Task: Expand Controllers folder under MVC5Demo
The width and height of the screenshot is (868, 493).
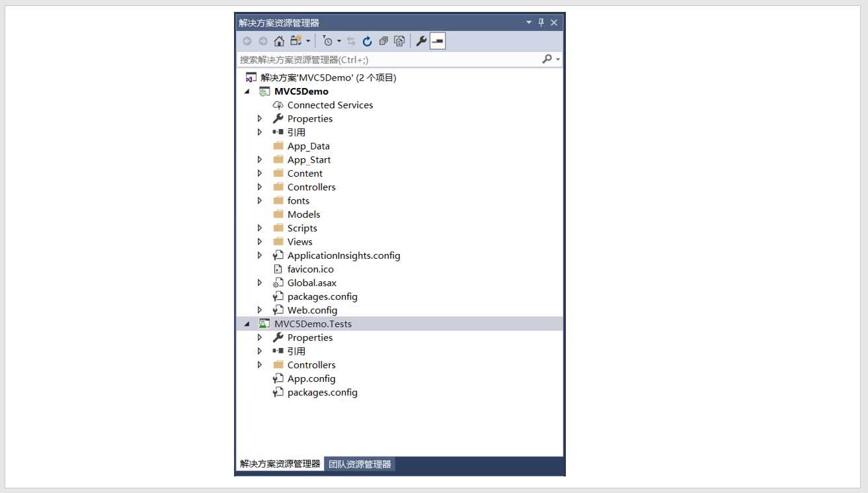Action: [x=260, y=187]
